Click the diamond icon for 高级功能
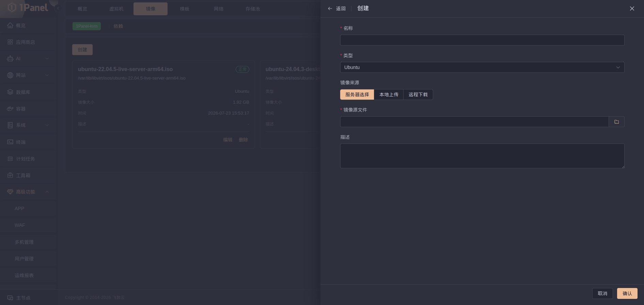 pos(10,192)
